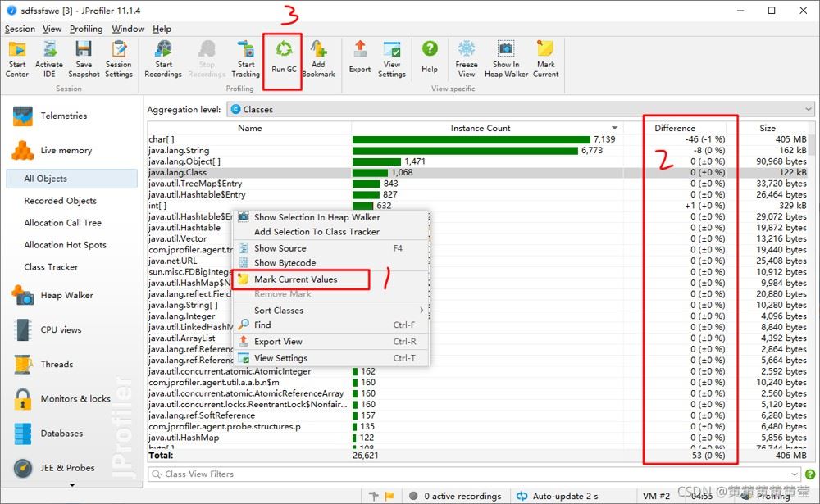820x504 pixels.
Task: Sort by the Name column header
Action: (x=249, y=128)
